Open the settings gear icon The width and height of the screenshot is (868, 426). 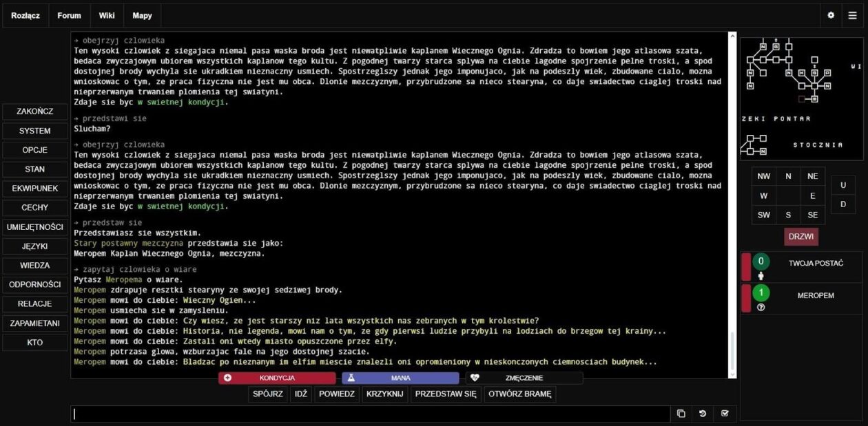coord(831,15)
